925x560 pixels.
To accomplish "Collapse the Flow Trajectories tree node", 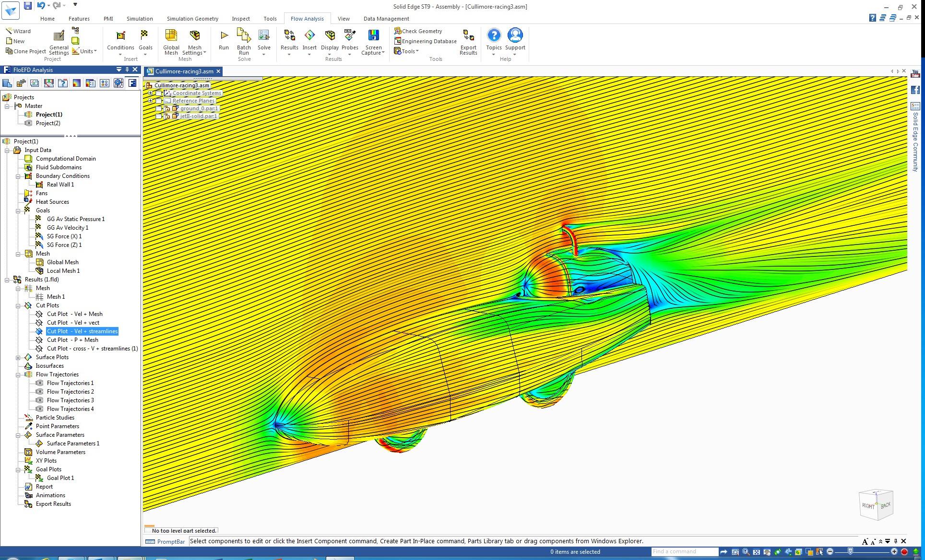I will (x=18, y=375).
